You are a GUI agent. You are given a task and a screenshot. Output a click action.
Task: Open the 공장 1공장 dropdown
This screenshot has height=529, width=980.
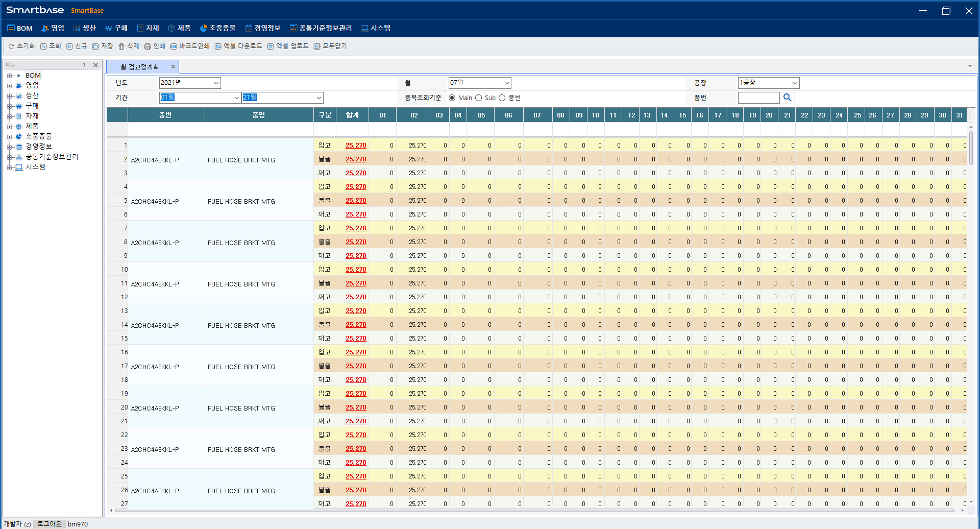tap(795, 83)
